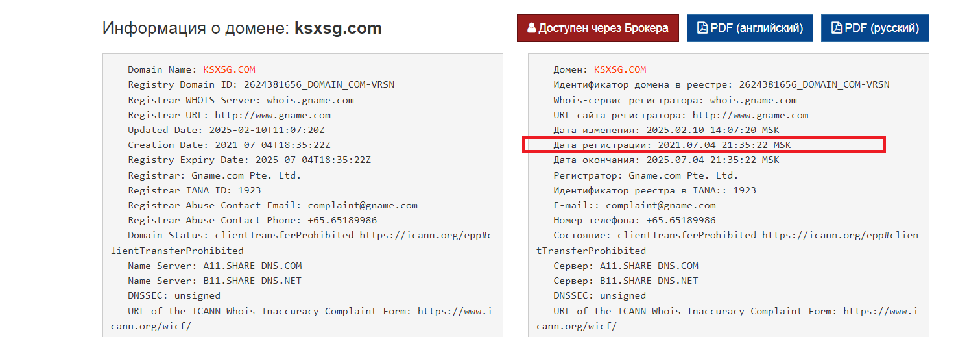Click the bold "ksxsg.com" in the page heading

tap(338, 29)
